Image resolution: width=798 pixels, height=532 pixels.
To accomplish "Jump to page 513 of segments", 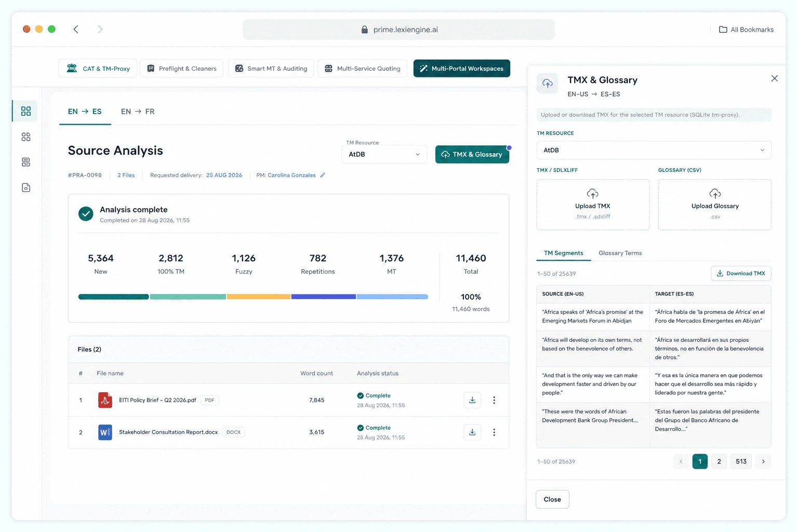I will coord(741,461).
